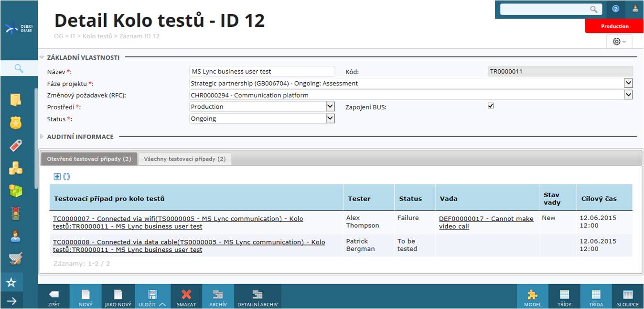The height and width of the screenshot is (309, 644).
Task: Open the person sidebar module
Action: [x=16, y=236]
